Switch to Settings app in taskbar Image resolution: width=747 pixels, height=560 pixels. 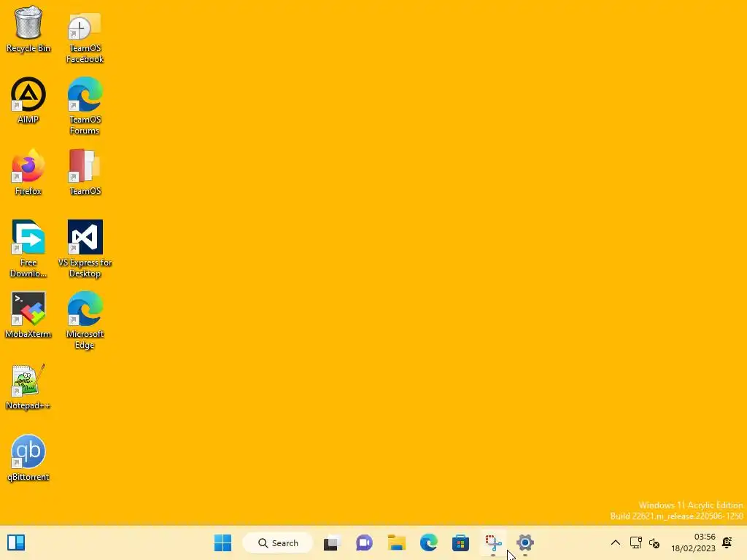[525, 542]
